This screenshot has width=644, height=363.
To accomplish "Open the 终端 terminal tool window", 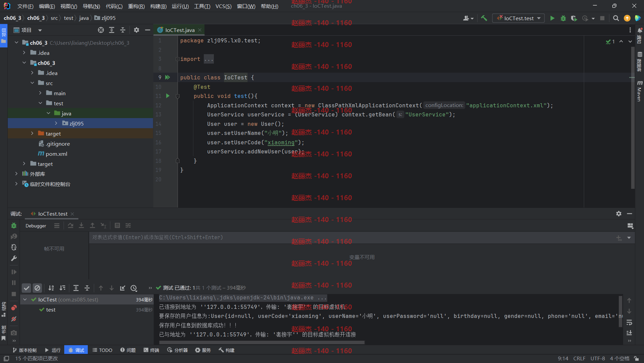I will click(151, 350).
